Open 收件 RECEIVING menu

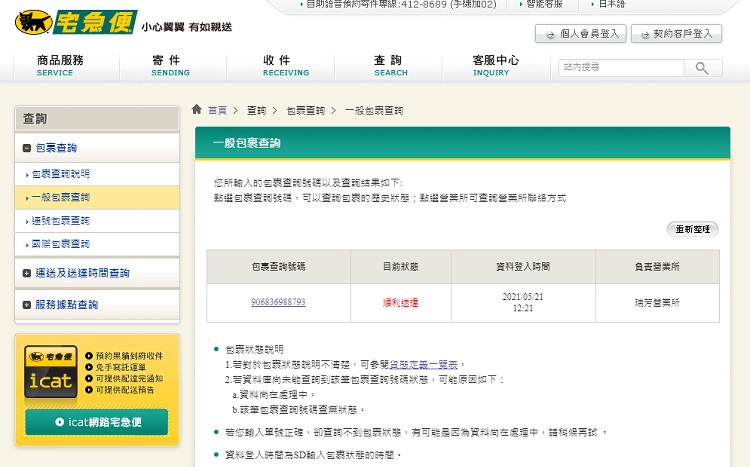click(x=286, y=66)
